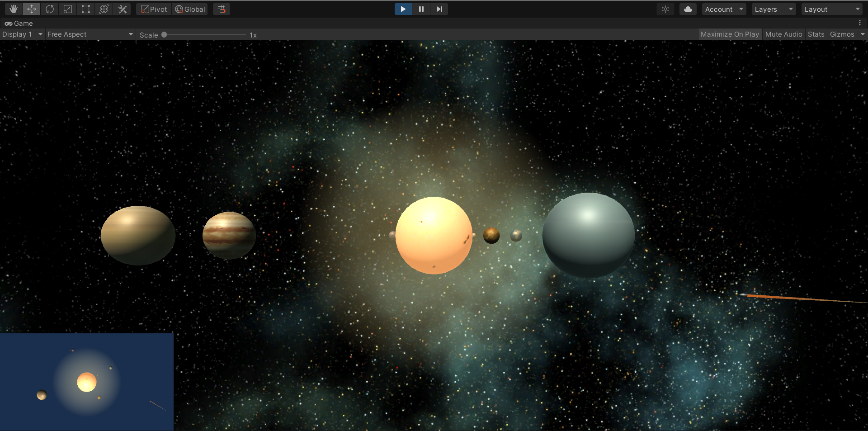Select the Scale tool

67,9
